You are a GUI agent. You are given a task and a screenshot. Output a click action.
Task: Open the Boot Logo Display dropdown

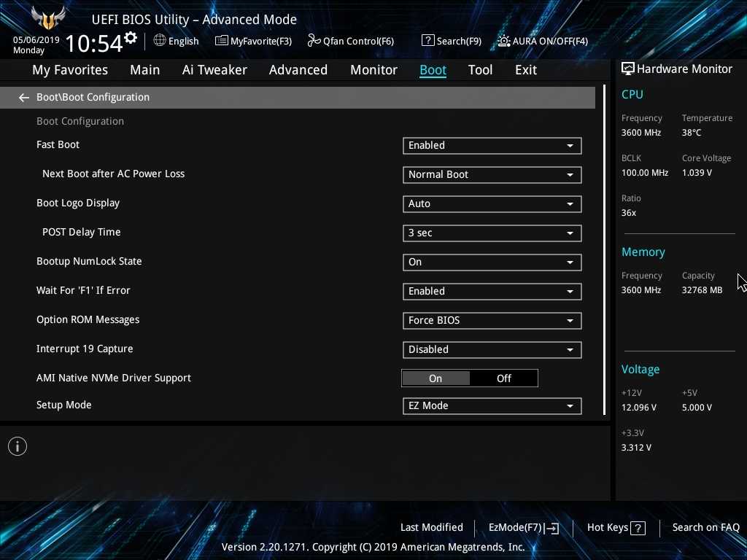492,204
